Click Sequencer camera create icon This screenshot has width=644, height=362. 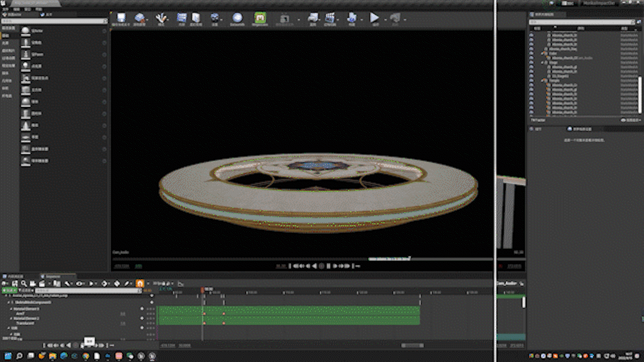(33, 284)
